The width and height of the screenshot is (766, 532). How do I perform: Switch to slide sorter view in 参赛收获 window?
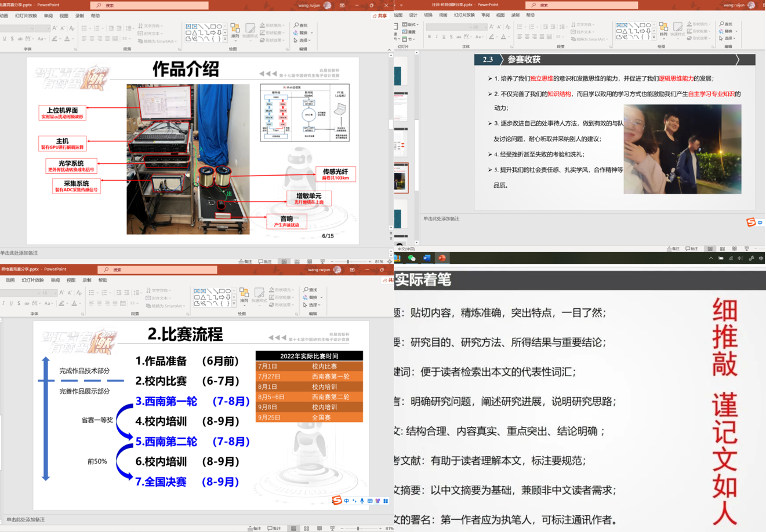pyautogui.click(x=722, y=249)
